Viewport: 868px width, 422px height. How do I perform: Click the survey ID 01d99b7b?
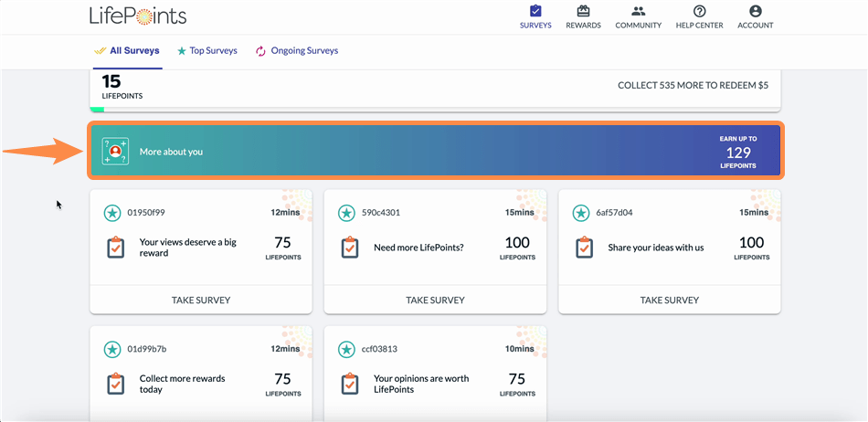[x=147, y=349]
